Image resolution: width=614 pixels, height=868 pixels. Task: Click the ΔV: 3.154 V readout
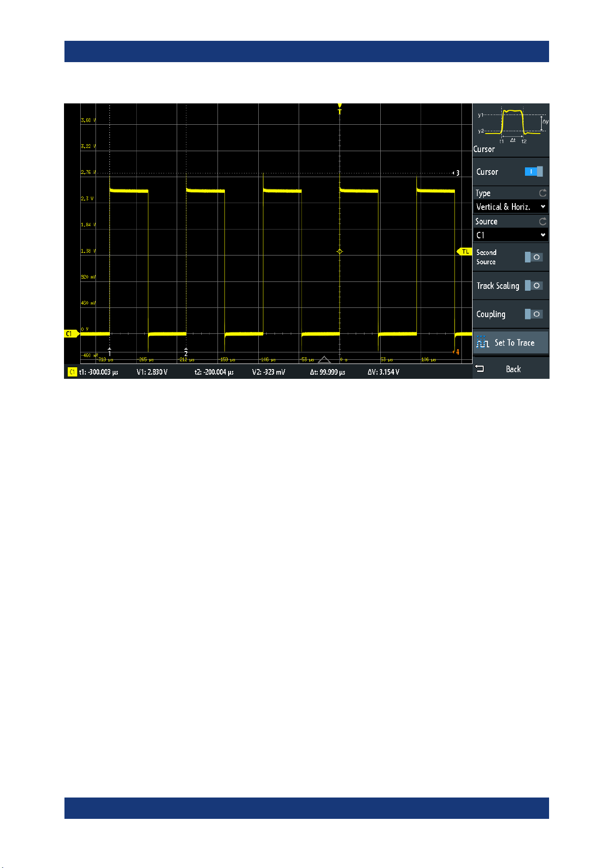(384, 372)
